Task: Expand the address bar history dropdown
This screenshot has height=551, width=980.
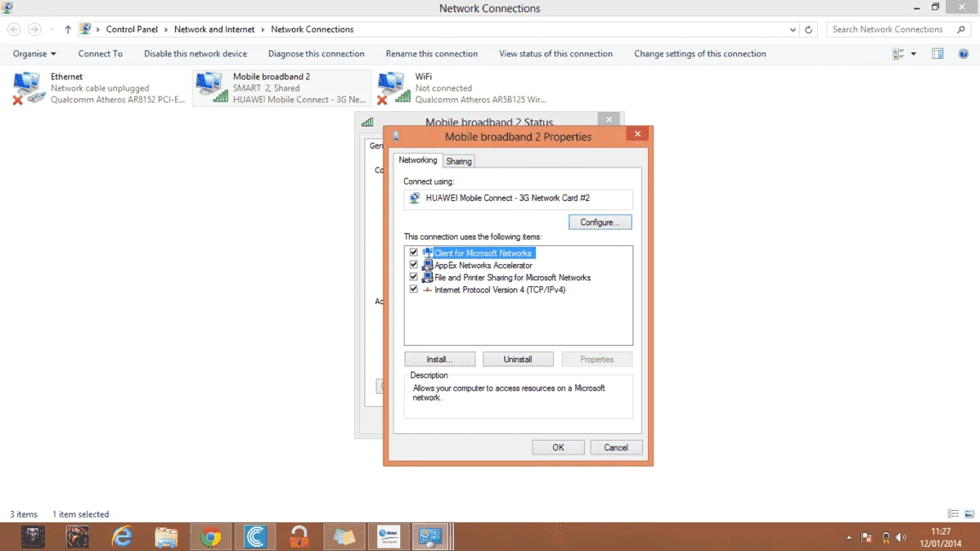Action: point(793,29)
